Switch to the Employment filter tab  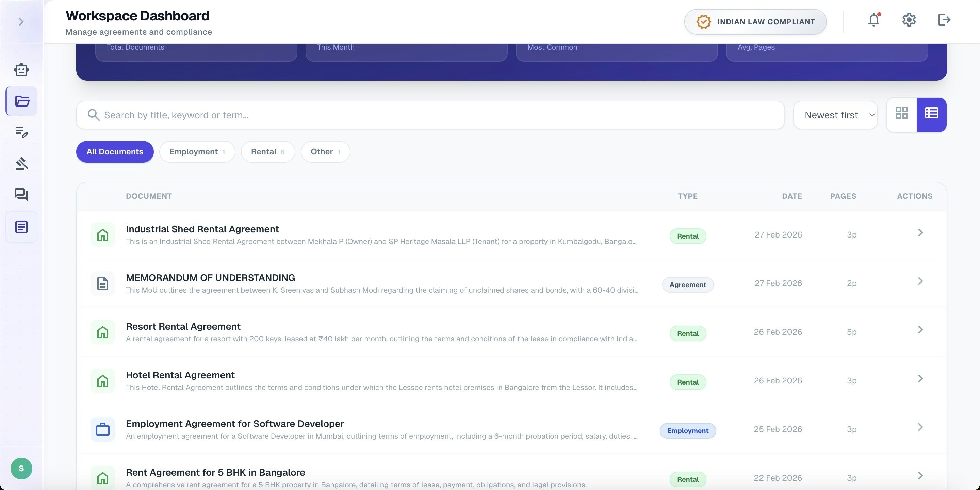(x=197, y=151)
